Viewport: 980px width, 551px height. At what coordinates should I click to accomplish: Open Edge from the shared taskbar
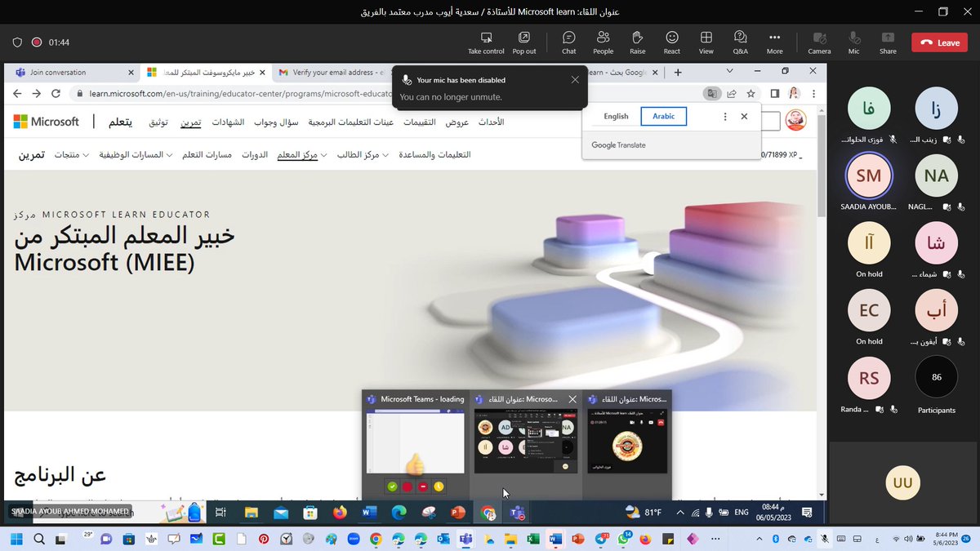[x=399, y=513]
